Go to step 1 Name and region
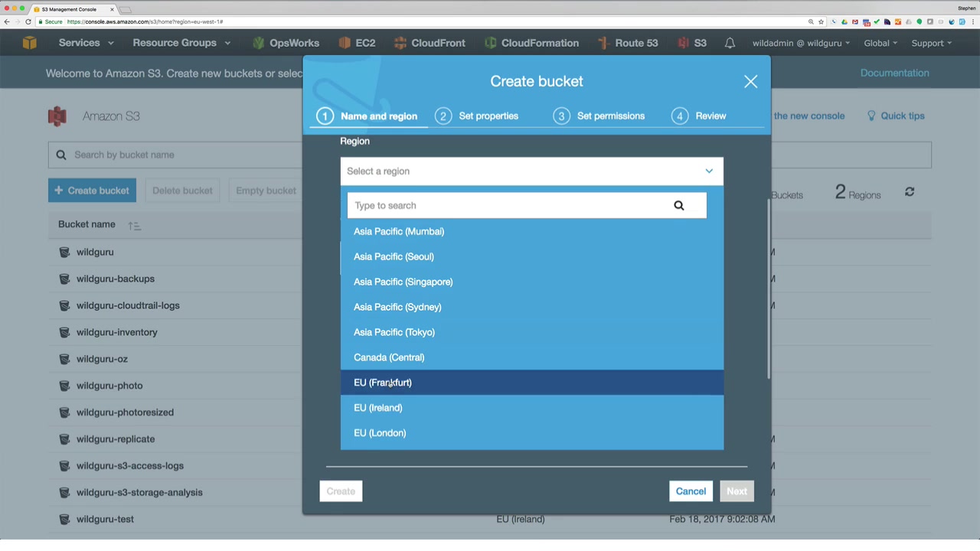The height and width of the screenshot is (551, 980). (368, 116)
